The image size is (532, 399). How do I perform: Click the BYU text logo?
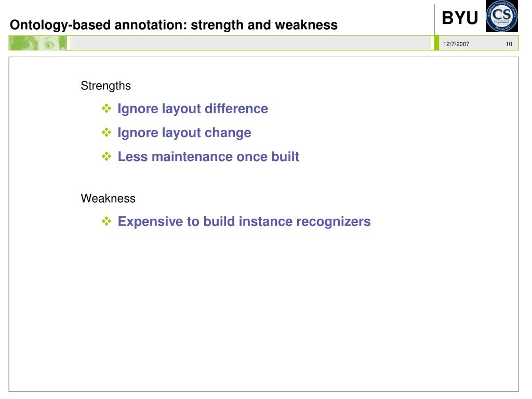460,18
